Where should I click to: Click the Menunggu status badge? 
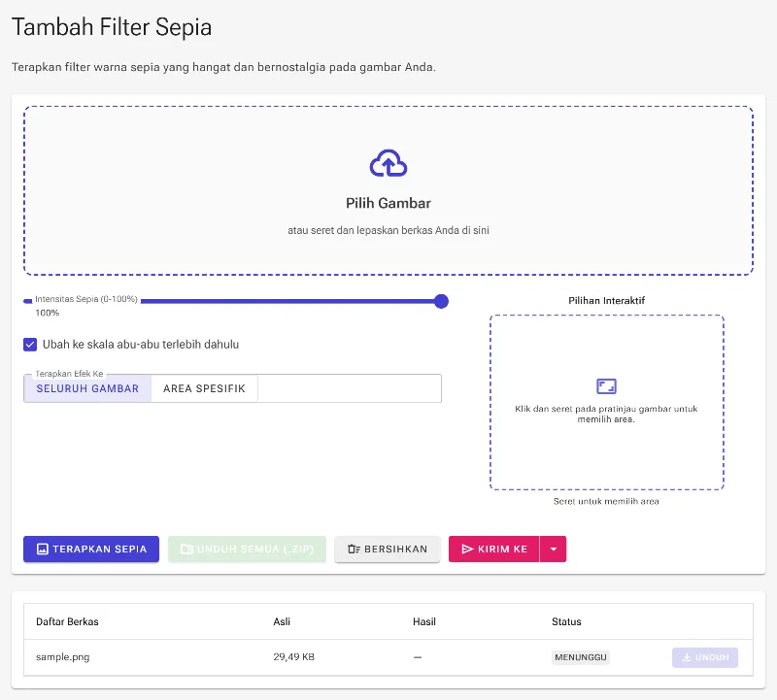tap(581, 657)
